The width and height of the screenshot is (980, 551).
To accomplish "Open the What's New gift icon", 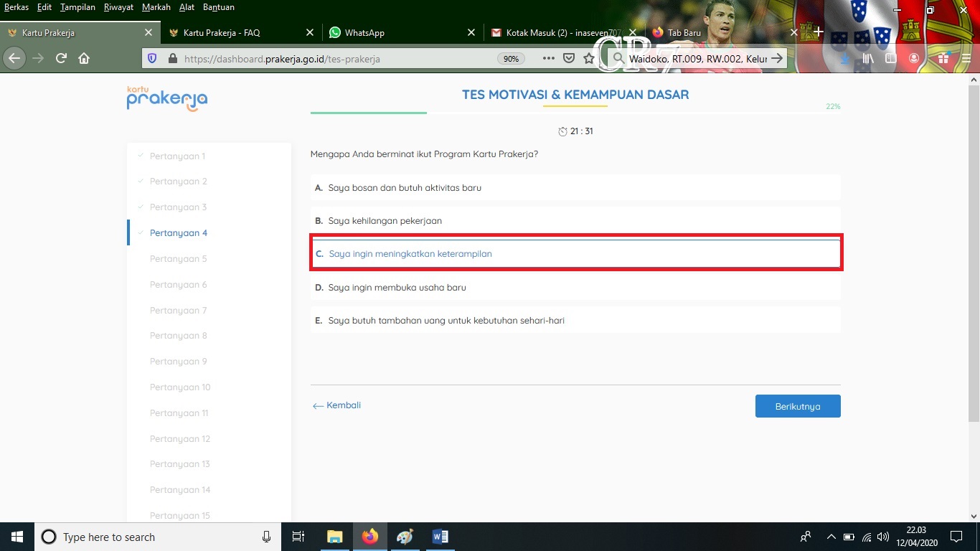I will (x=943, y=59).
